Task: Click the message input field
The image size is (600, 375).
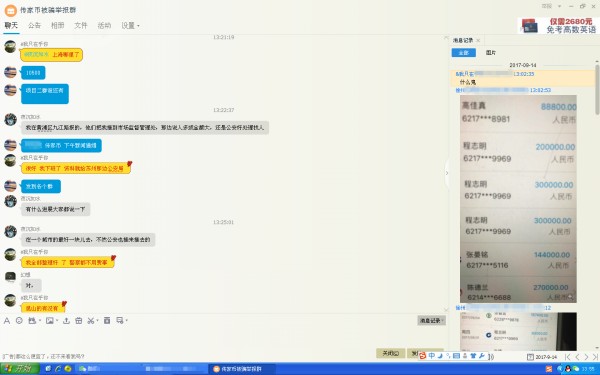Action: (224, 337)
